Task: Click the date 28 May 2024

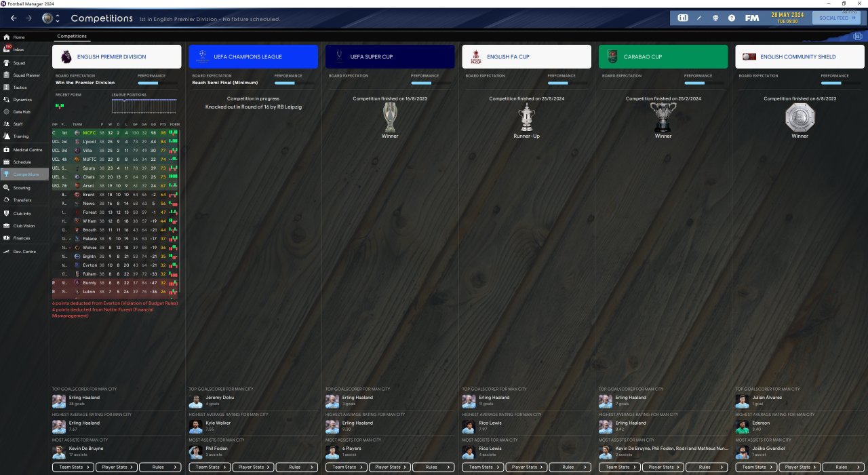Action: pos(787,15)
